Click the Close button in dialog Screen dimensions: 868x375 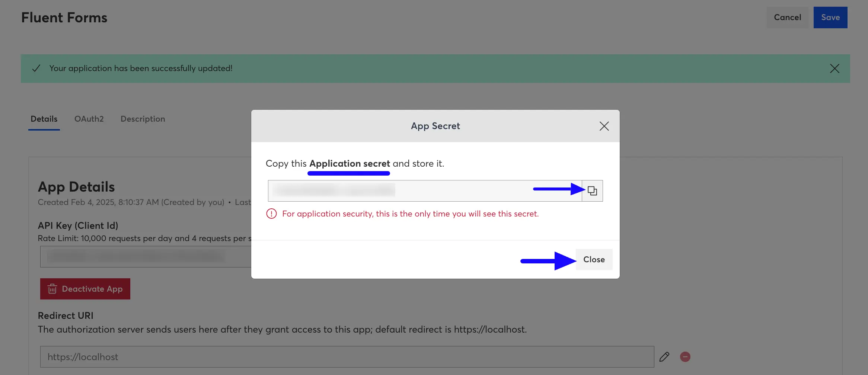594,259
